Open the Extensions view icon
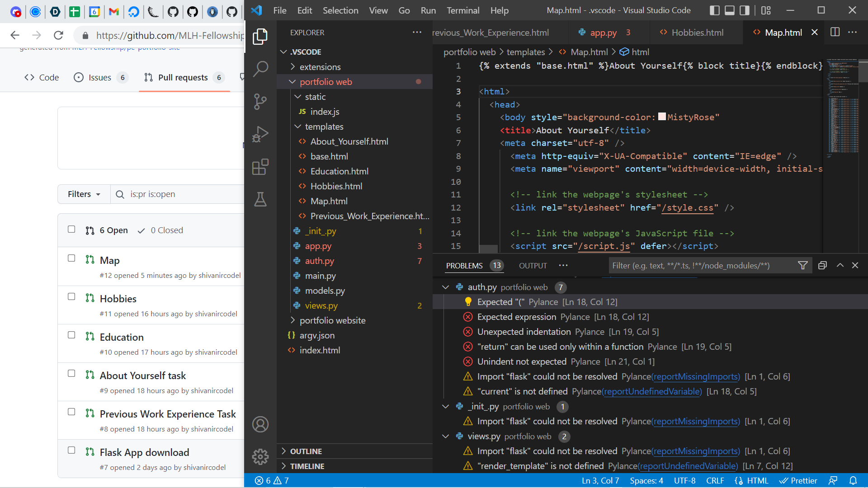 point(260,167)
